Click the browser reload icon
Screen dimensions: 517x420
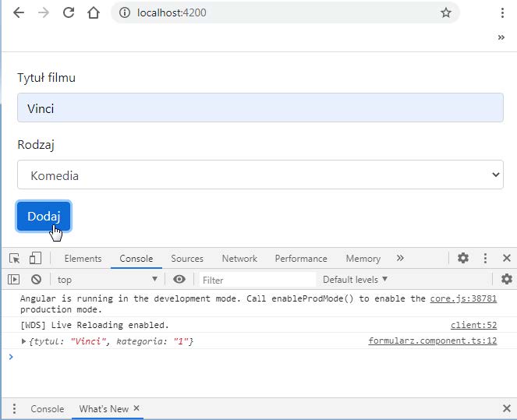click(x=69, y=13)
